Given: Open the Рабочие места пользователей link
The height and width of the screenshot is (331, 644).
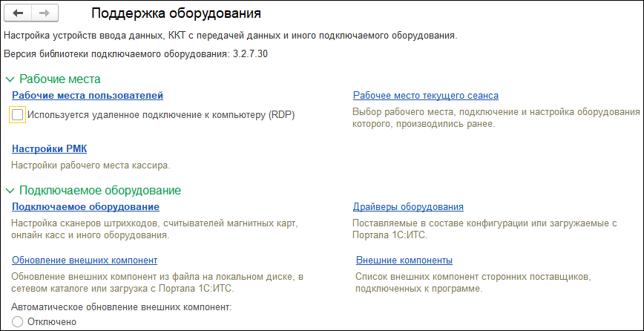Looking at the screenshot, I should point(87,95).
